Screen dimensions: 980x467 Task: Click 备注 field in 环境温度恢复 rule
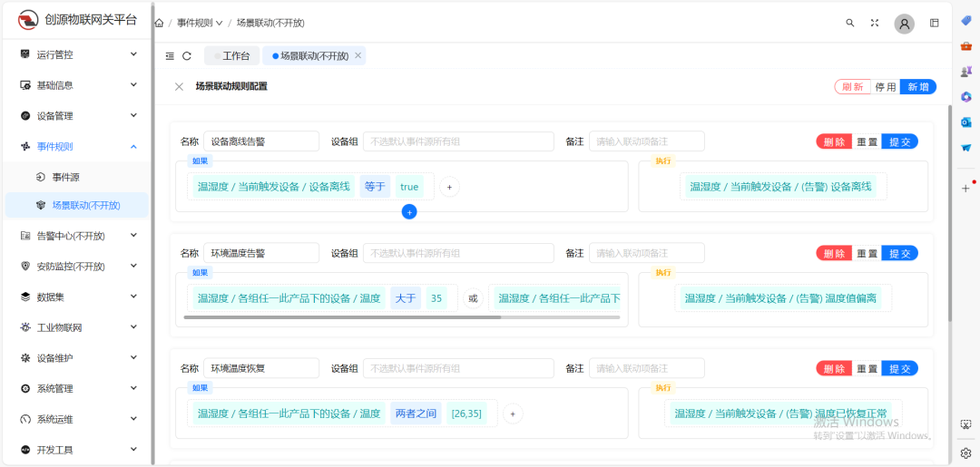pos(647,368)
